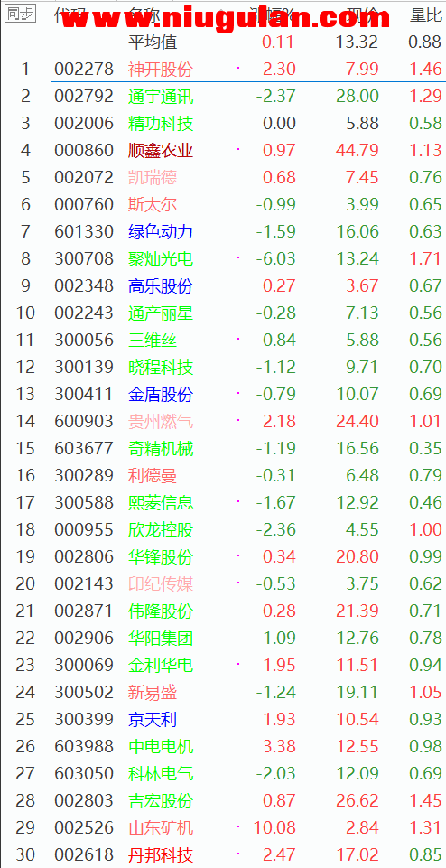The height and width of the screenshot is (868, 446).
Task: Select the 金利华电 row
Action: coord(223,666)
